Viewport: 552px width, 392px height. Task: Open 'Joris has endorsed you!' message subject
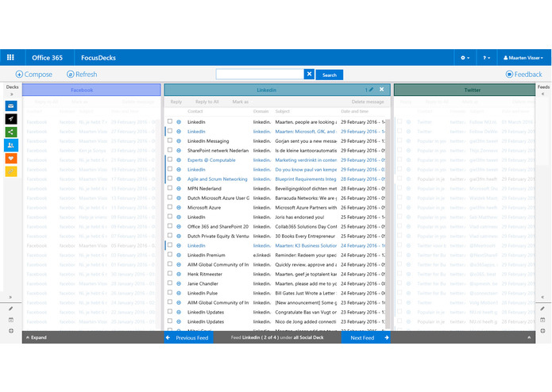pyautogui.click(x=299, y=217)
